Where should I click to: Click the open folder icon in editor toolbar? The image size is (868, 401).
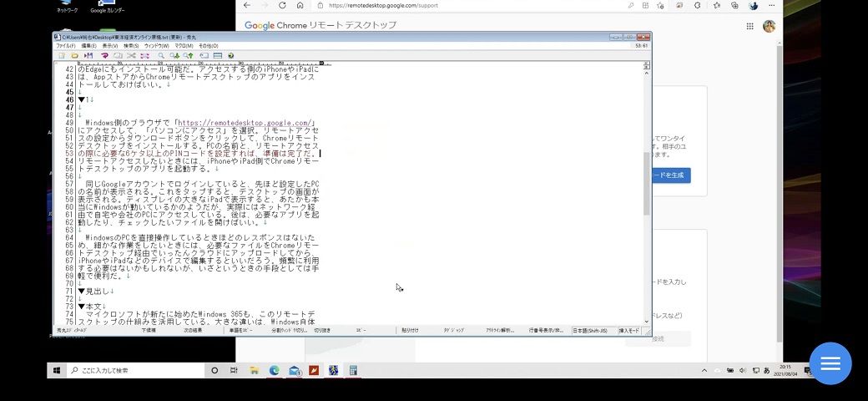pyautogui.click(x=75, y=55)
